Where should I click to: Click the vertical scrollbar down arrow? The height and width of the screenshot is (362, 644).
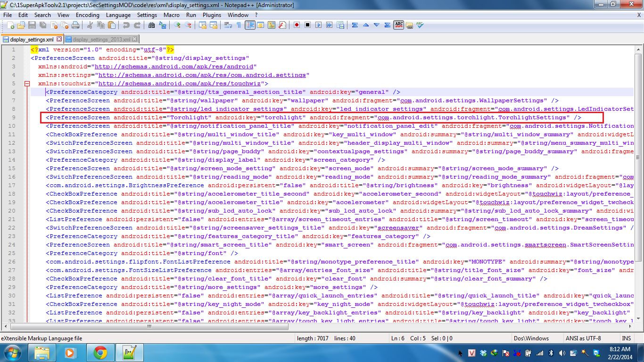pos(638,319)
